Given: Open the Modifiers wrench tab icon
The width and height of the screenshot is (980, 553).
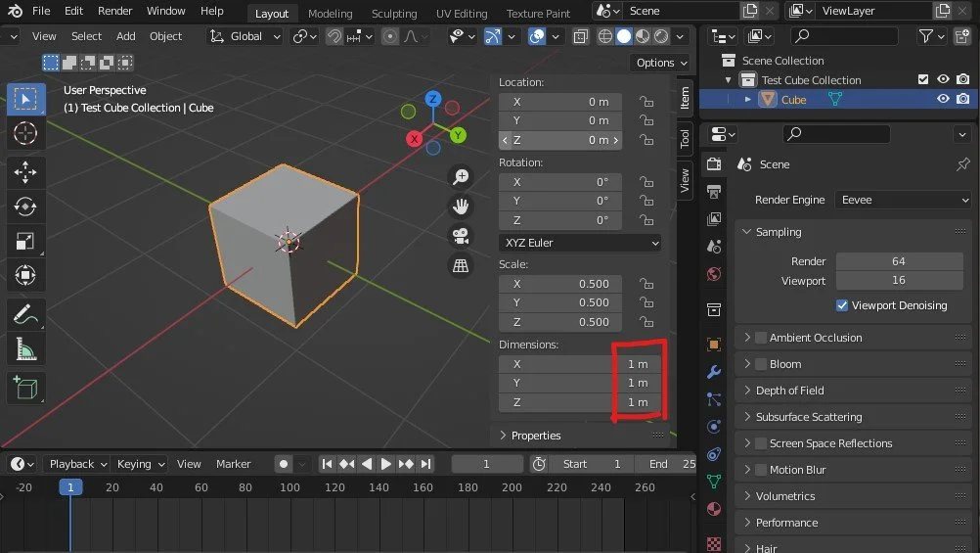Looking at the screenshot, I should click(x=714, y=372).
